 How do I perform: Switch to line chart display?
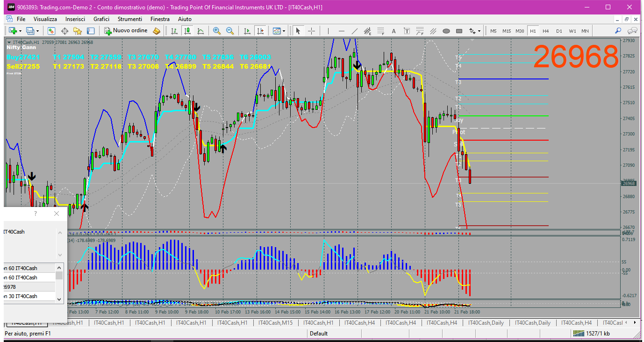(x=200, y=31)
